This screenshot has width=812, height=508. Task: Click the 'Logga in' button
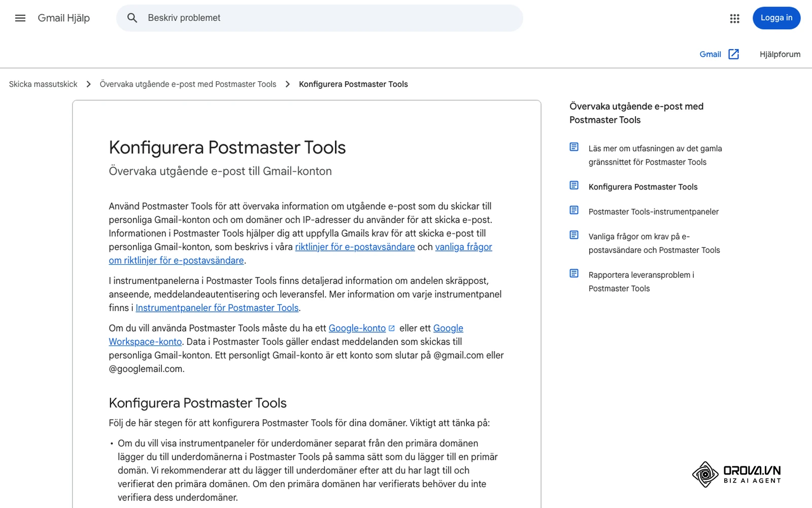pos(776,18)
